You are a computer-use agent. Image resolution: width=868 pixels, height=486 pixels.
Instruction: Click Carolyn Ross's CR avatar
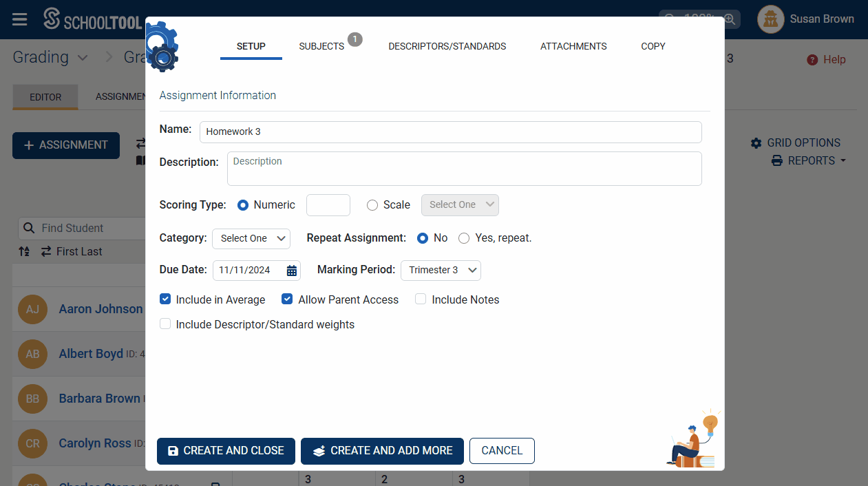[x=32, y=443]
